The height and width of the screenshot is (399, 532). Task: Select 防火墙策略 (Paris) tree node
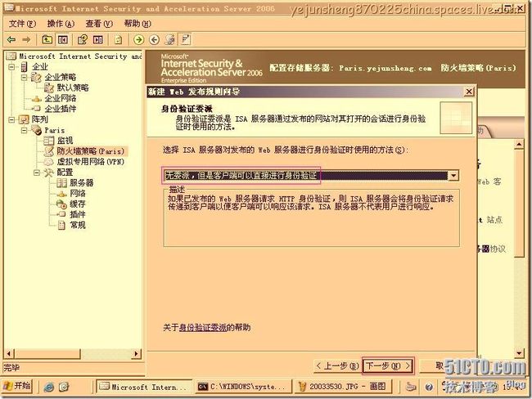(90, 151)
